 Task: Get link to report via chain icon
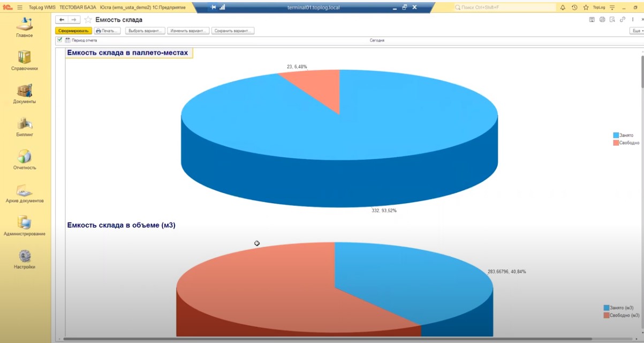623,20
